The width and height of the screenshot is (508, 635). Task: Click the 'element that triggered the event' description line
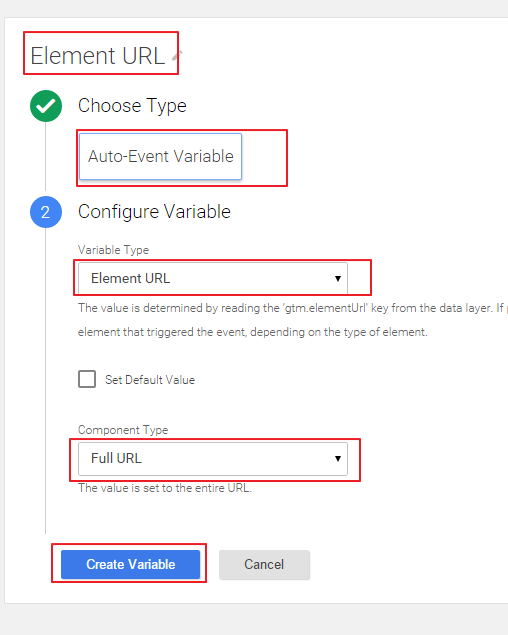252,332
